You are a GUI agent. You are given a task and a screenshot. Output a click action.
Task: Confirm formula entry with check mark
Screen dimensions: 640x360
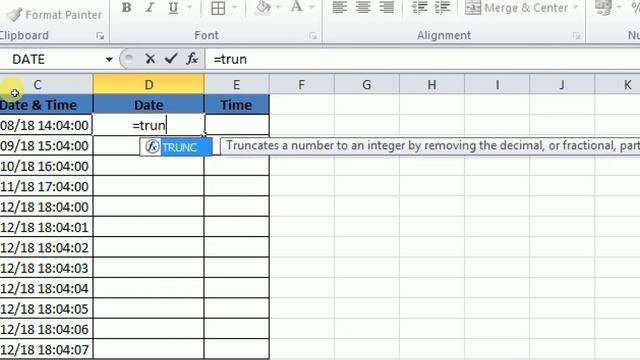[x=171, y=59]
